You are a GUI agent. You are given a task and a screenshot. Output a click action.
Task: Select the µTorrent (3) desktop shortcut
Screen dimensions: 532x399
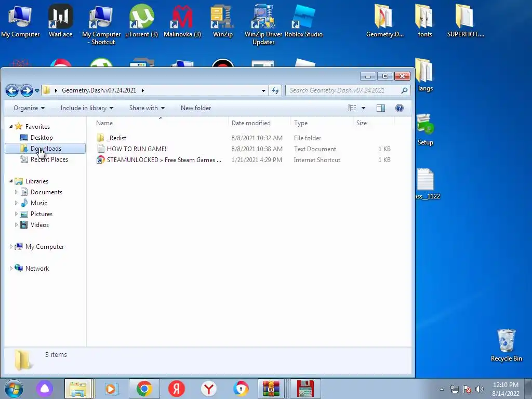(141, 20)
